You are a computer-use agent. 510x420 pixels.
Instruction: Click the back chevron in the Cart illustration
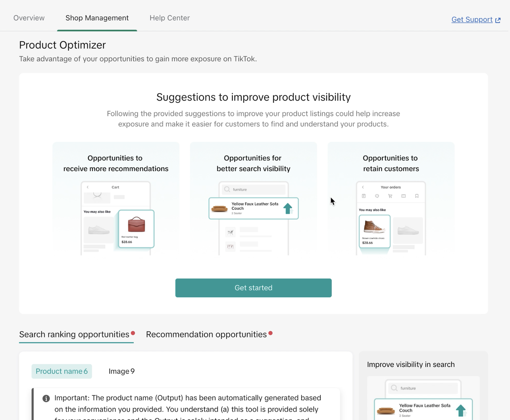88,187
